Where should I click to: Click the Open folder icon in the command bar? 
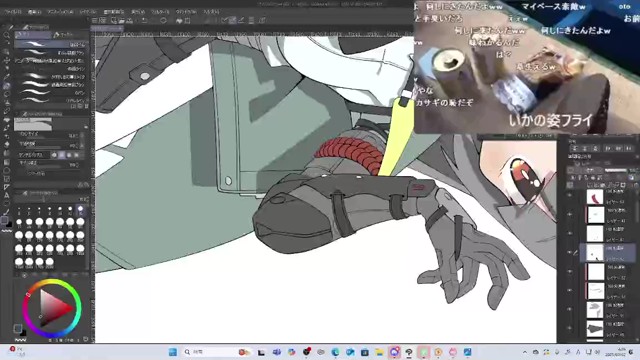point(121,20)
